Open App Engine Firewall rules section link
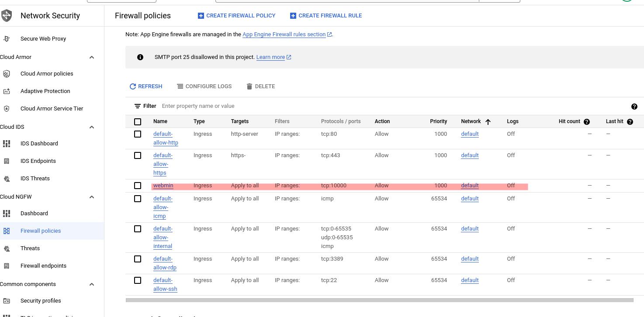Image resolution: width=644 pixels, height=317 pixels. (x=284, y=34)
